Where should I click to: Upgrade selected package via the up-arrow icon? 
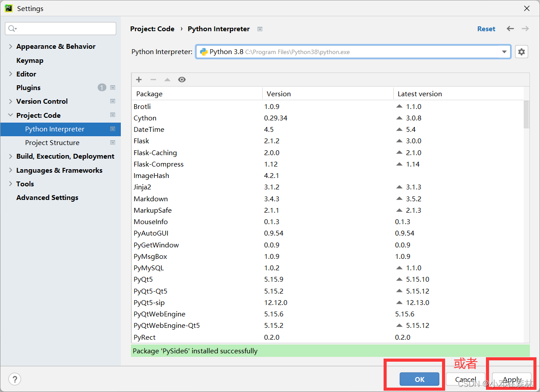167,80
